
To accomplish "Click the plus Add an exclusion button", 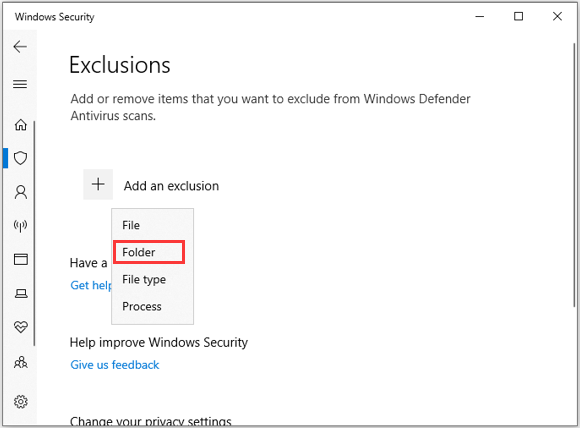I will click(98, 184).
